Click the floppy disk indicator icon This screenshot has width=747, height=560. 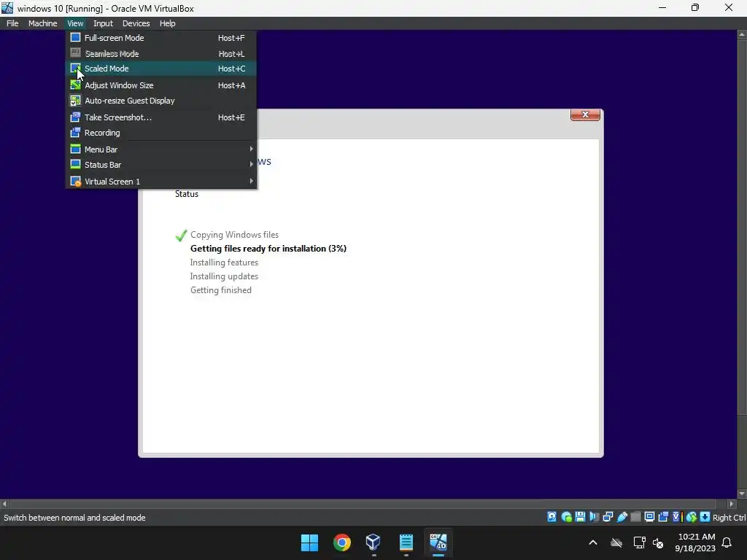pyautogui.click(x=580, y=517)
